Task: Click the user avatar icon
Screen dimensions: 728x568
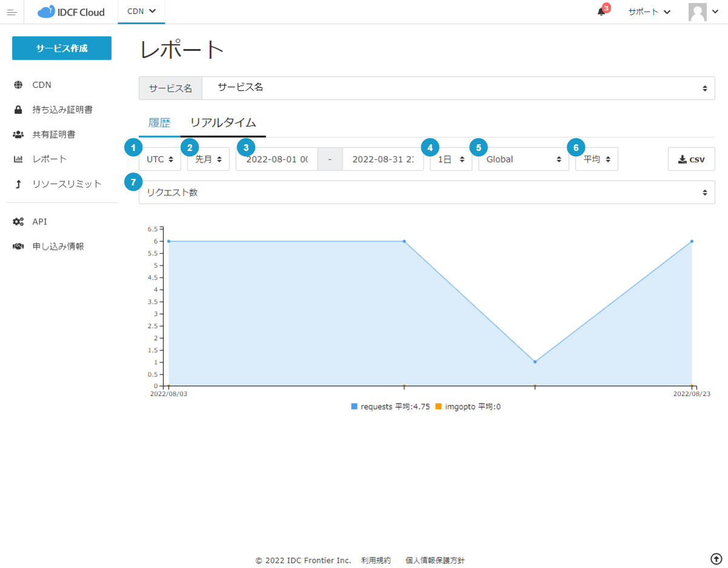Action: coord(698,12)
